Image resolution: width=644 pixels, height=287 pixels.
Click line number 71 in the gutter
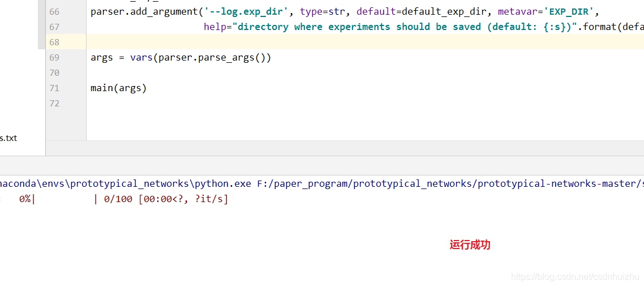54,88
